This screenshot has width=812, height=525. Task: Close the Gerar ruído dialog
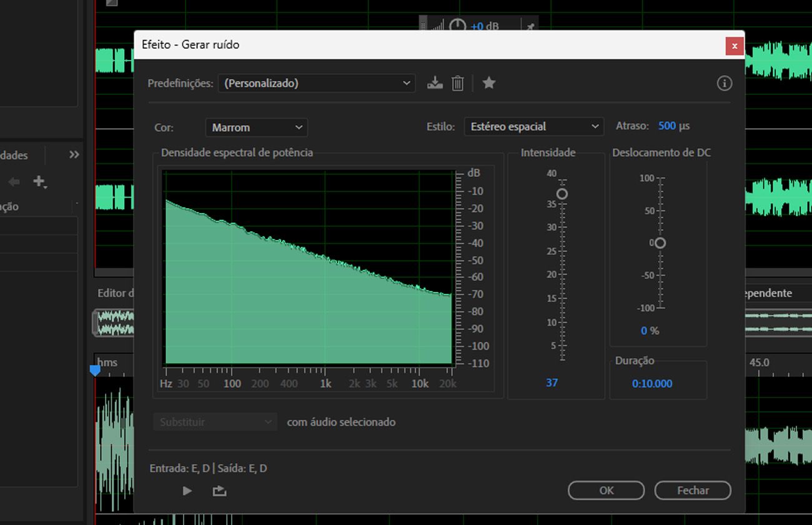point(735,46)
